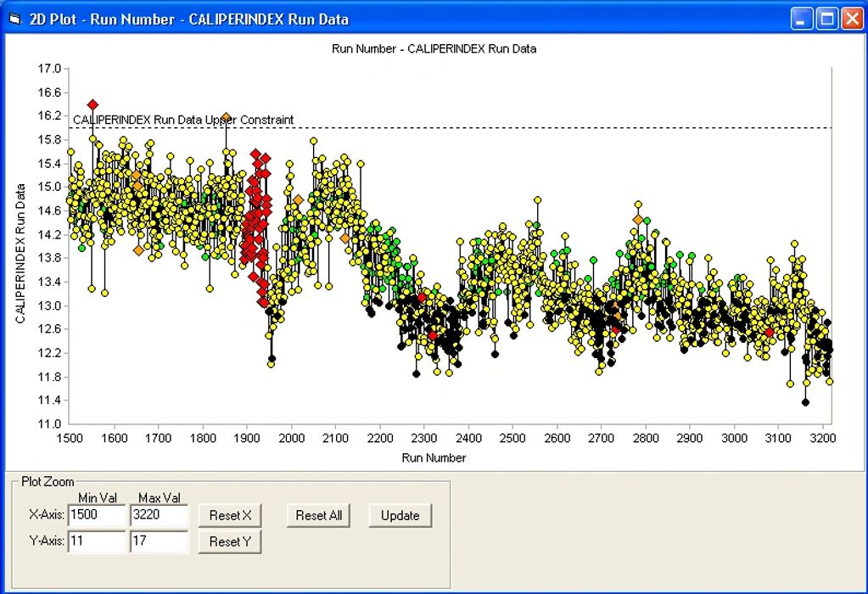868x594 pixels.
Task: Minimize the 2D Plot window
Action: click(x=802, y=19)
